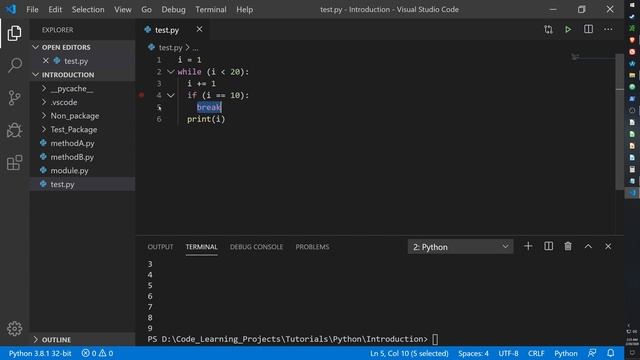Click the feedback icon in status bar
The image size is (640, 360).
click(x=592, y=353)
